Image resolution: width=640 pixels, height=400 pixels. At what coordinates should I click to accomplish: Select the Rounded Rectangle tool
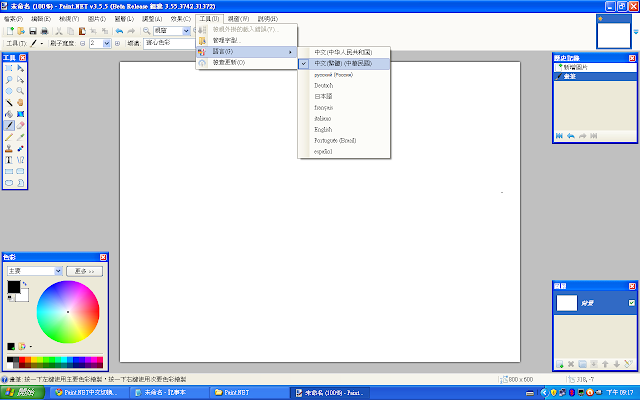(20, 171)
